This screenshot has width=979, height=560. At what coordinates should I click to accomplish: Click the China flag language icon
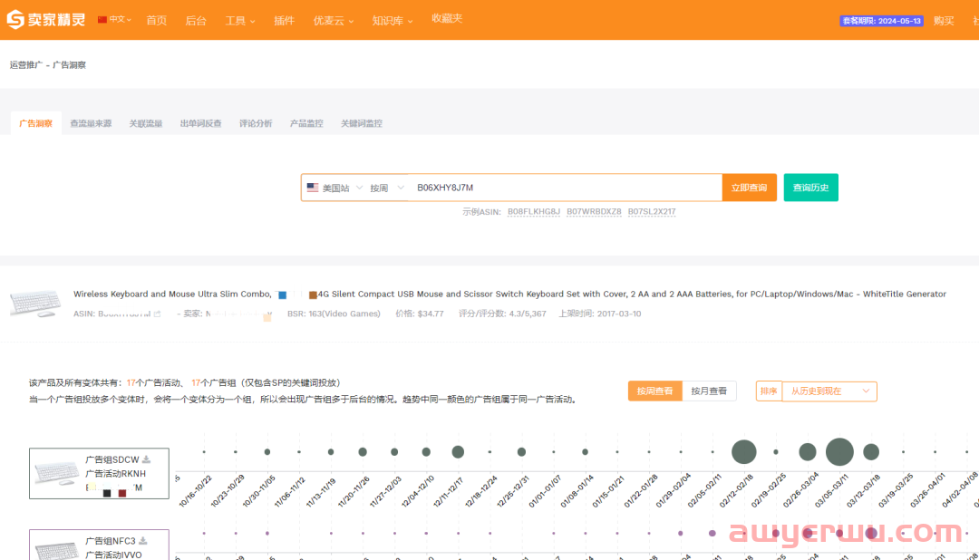102,19
